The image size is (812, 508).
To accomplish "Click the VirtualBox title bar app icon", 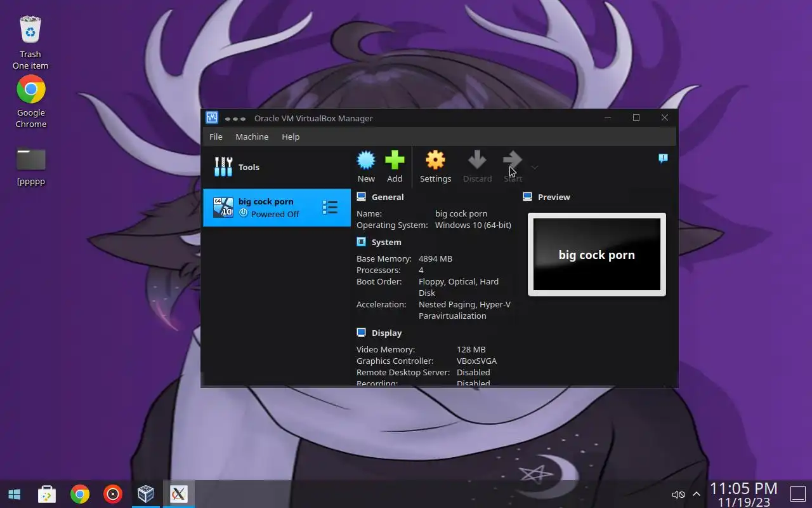I will (x=212, y=118).
